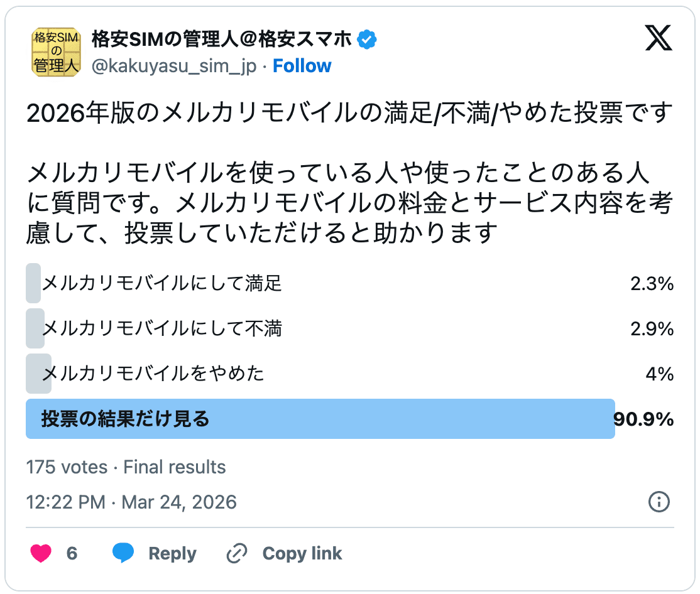The image size is (700, 594).
Task: Click the heart like count "6"
Action: tap(73, 553)
